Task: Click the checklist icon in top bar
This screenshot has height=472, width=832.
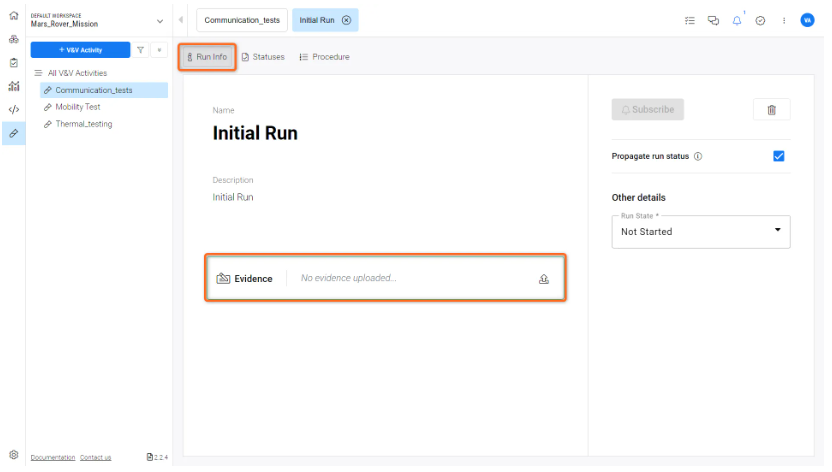Action: coord(690,20)
